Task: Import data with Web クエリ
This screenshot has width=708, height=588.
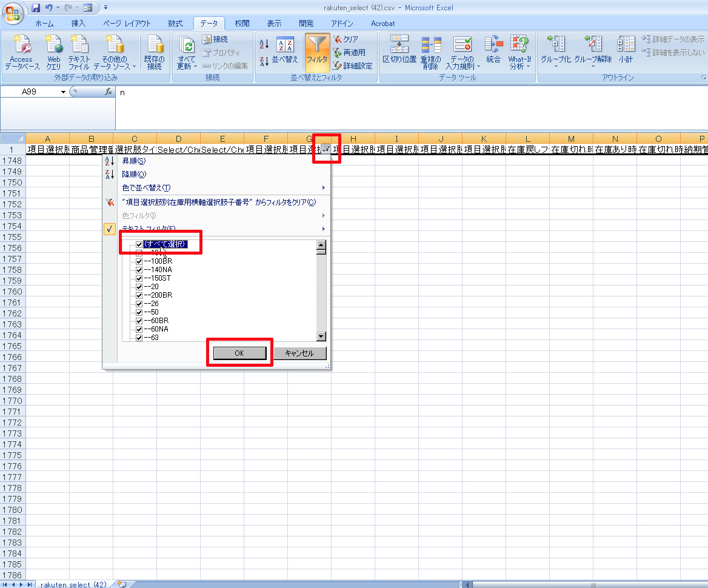Action: (x=54, y=52)
